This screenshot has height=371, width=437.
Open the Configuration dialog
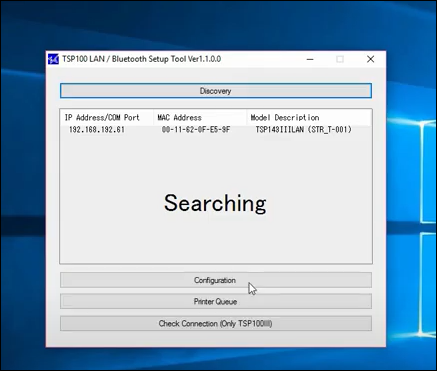(x=216, y=280)
